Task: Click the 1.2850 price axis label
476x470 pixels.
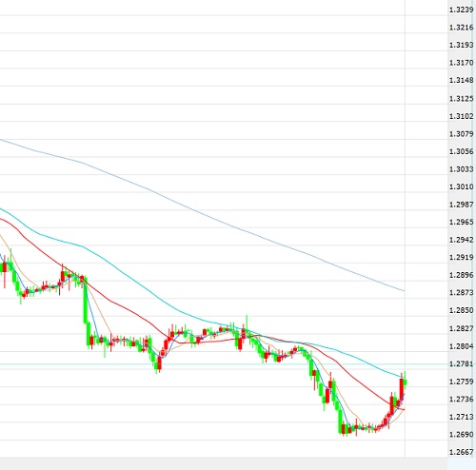Action: [461, 310]
